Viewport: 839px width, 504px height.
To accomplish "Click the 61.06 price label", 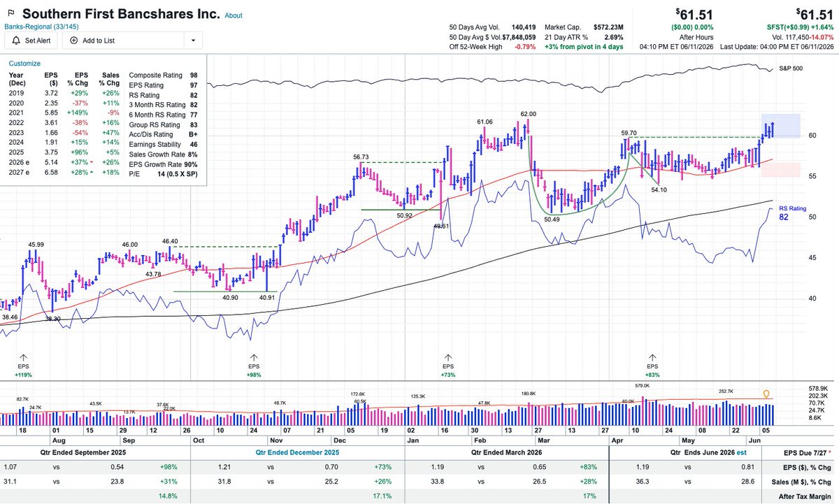I will (x=485, y=122).
